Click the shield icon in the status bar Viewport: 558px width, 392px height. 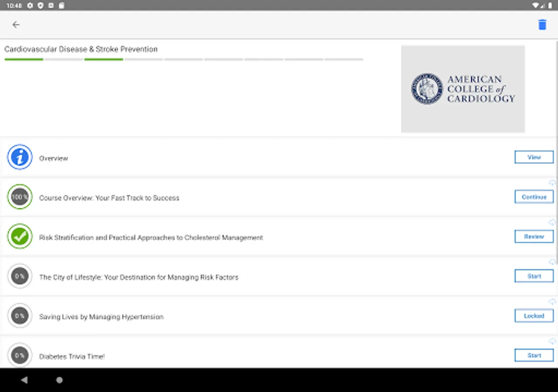point(41,5)
